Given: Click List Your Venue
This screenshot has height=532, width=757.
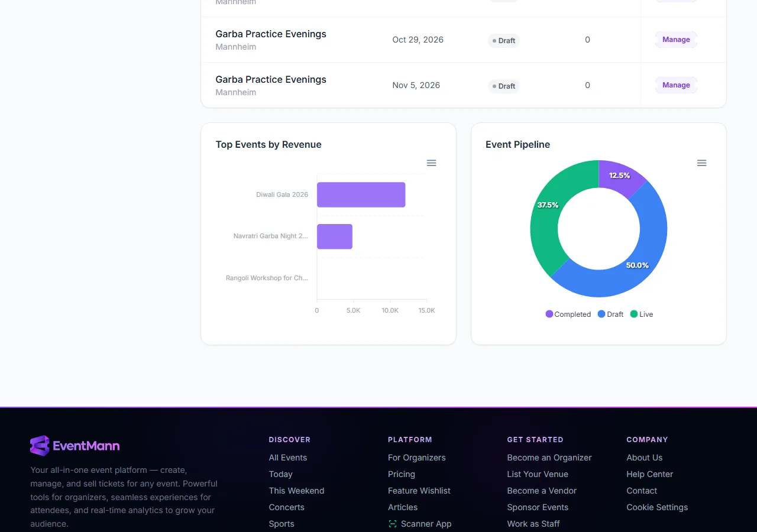Looking at the screenshot, I should (538, 474).
